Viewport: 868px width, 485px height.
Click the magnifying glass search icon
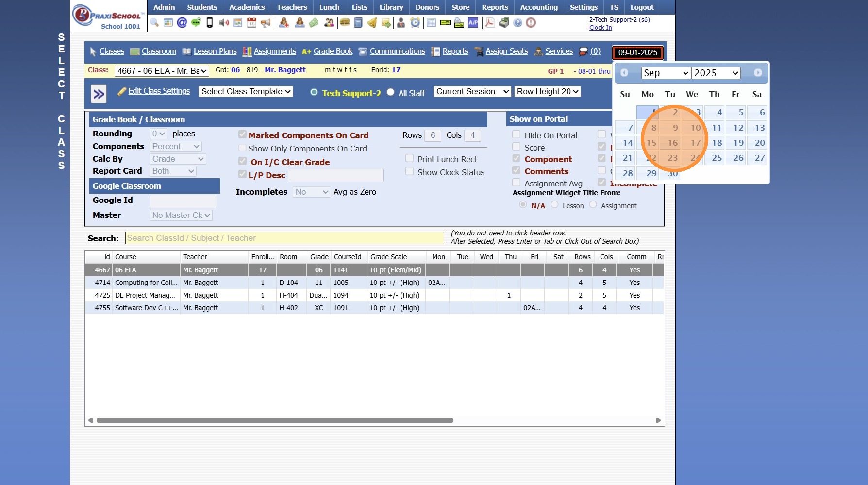154,23
